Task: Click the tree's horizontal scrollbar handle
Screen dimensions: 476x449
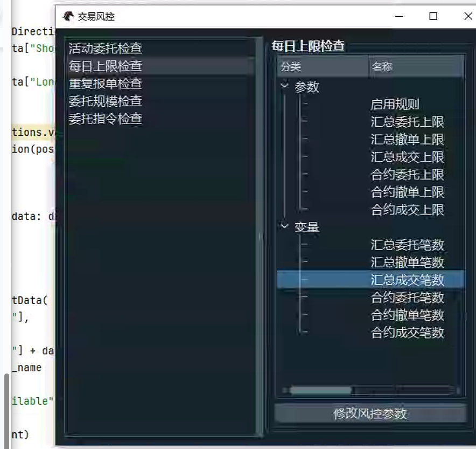Action: pos(320,390)
